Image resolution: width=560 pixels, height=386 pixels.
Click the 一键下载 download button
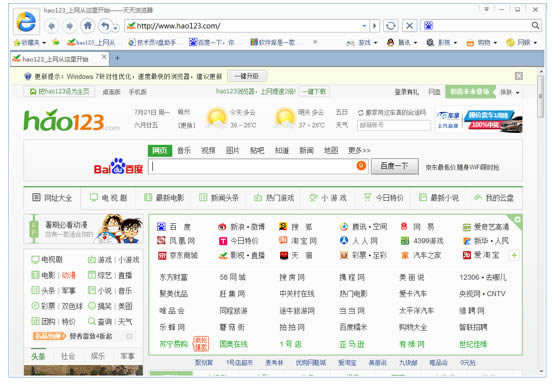314,91
